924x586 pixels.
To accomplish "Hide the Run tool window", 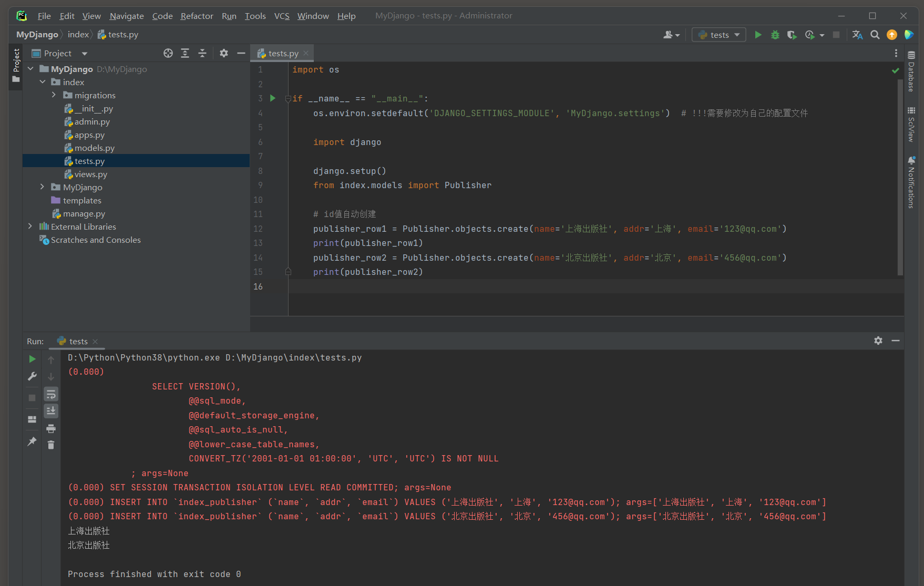I will (896, 341).
